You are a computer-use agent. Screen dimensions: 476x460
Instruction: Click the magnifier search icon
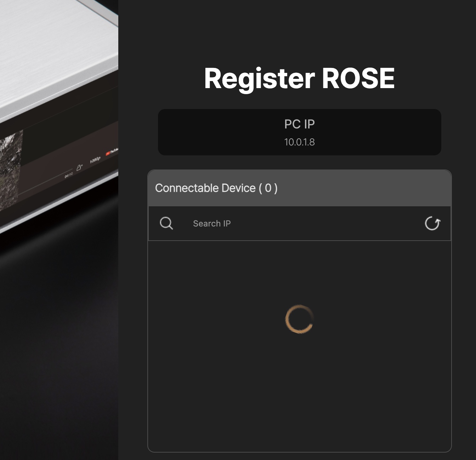point(166,224)
